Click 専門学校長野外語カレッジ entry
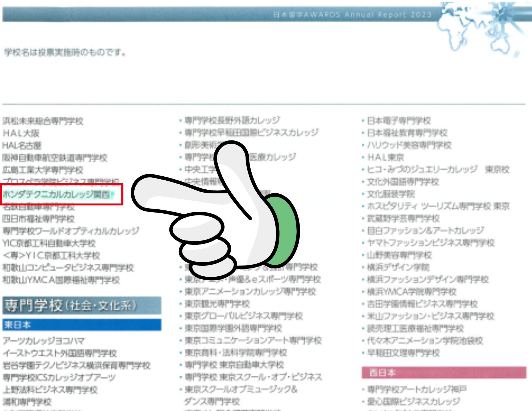This screenshot has width=532, height=411. pos(232,120)
